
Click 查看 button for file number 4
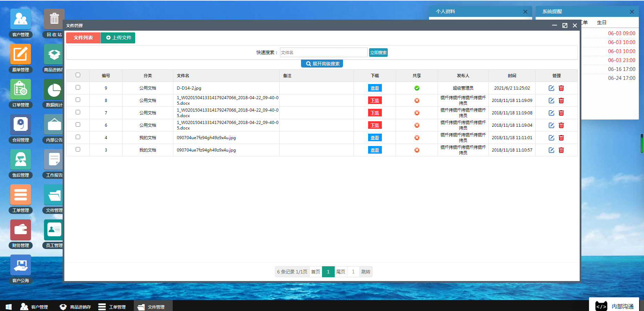tap(375, 138)
